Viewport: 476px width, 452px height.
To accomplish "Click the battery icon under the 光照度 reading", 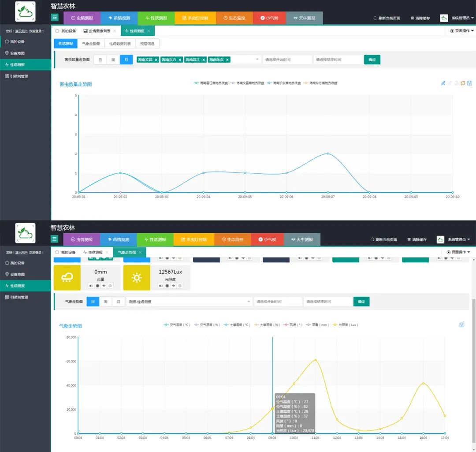I will (160, 286).
